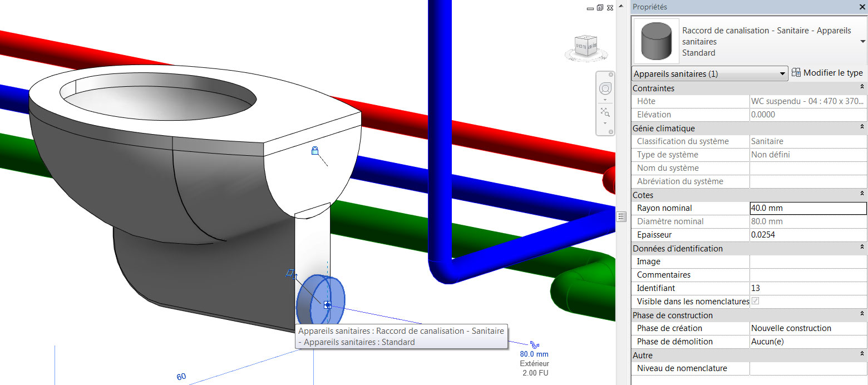Image resolution: width=868 pixels, height=385 pixels.
Task: Click the cylinder type preview image in Properties
Action: click(656, 41)
